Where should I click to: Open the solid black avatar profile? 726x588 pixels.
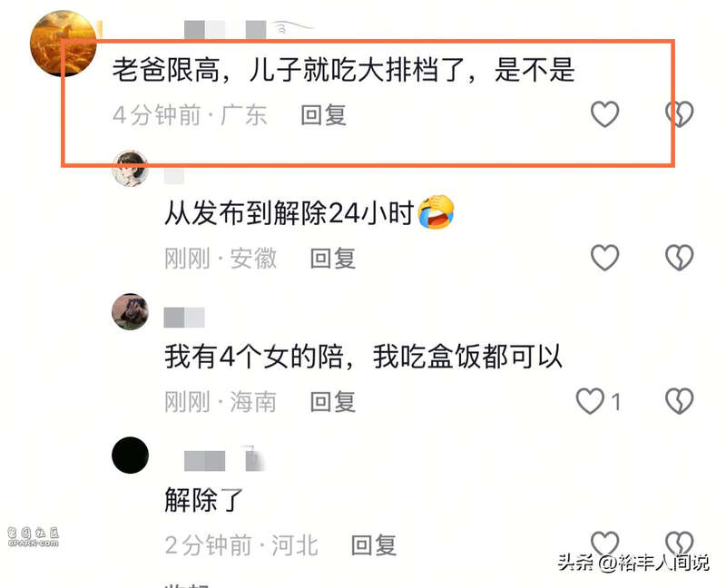click(130, 456)
